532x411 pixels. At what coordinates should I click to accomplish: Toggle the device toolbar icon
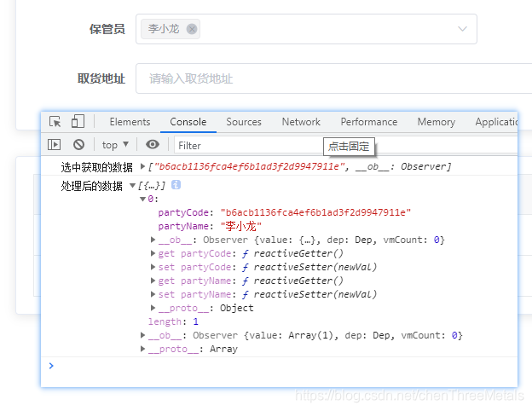(x=78, y=121)
